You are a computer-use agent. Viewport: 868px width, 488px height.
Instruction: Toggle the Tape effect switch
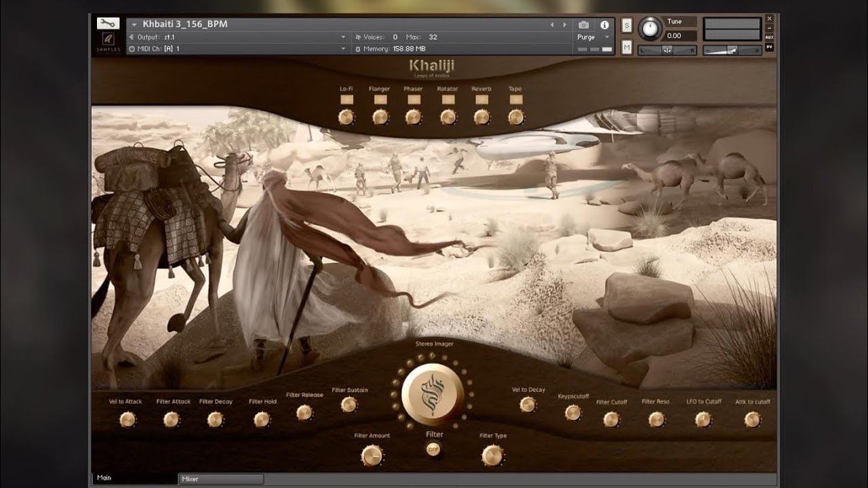click(x=515, y=100)
